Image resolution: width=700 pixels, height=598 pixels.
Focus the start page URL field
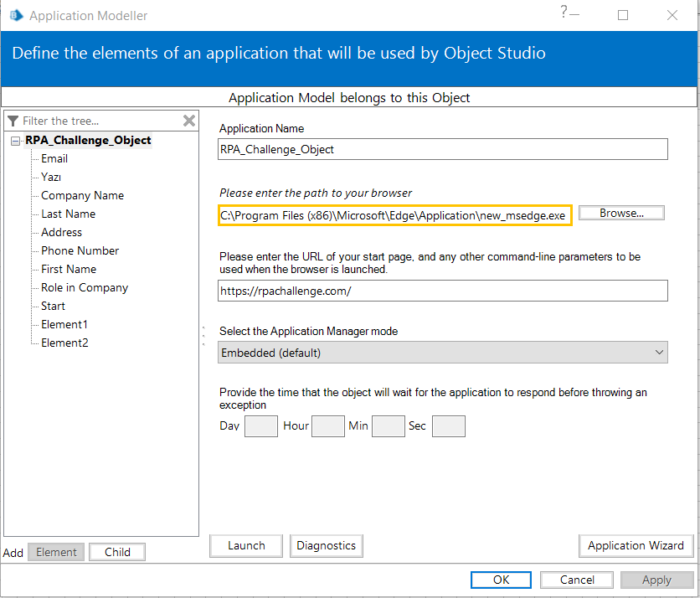tap(443, 290)
